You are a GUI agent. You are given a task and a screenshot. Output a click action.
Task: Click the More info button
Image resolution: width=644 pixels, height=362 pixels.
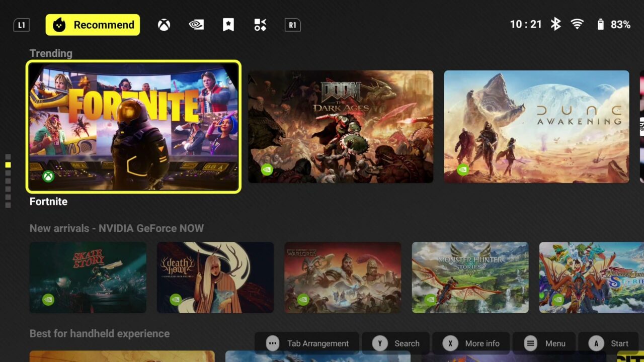(471, 343)
